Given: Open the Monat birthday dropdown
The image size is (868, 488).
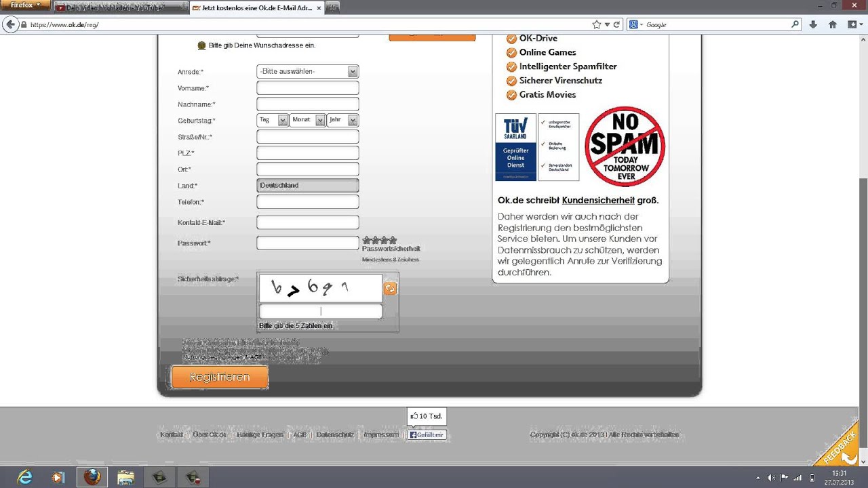Looking at the screenshot, I should 307,120.
